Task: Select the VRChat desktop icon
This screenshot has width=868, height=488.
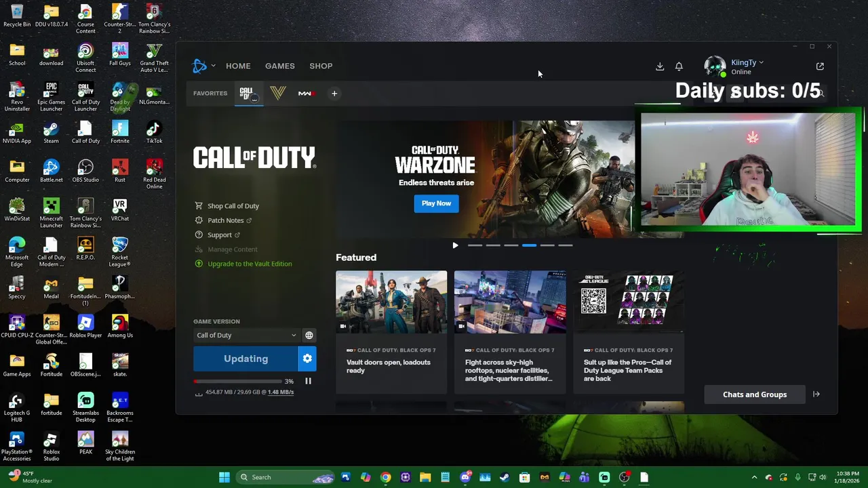Action: (x=120, y=210)
